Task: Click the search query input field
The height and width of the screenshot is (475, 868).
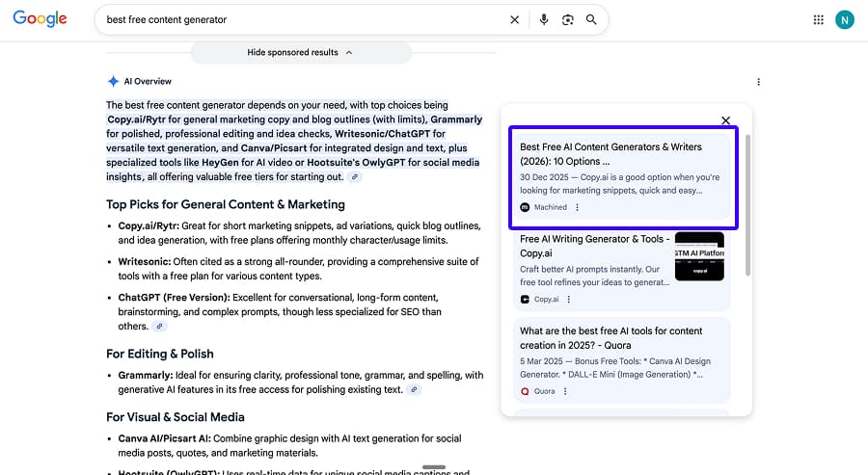Action: point(299,19)
